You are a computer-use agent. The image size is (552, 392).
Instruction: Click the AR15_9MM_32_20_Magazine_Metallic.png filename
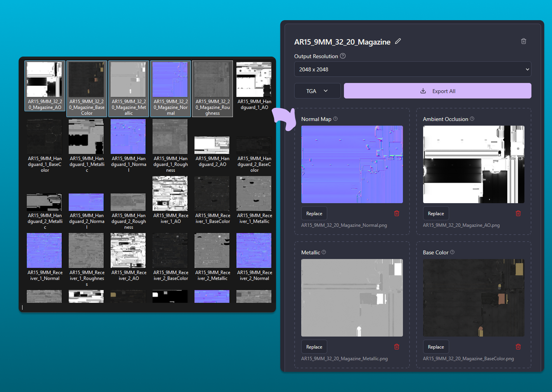344,359
